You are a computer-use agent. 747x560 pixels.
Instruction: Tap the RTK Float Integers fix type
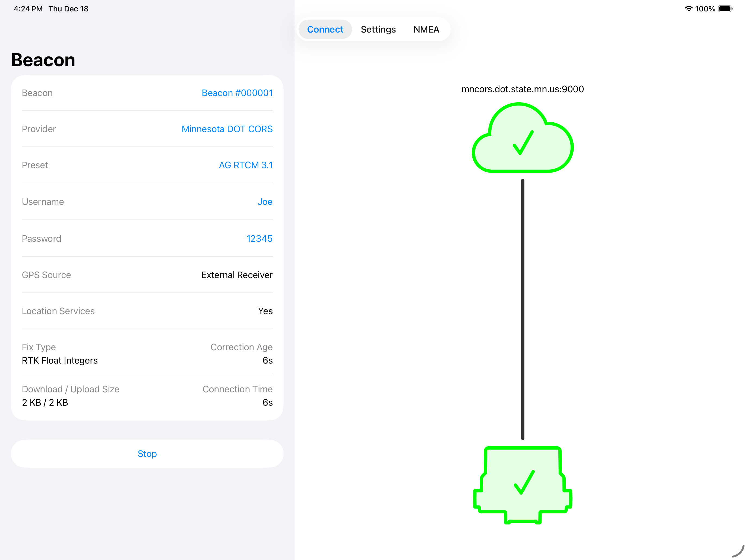coord(60,361)
